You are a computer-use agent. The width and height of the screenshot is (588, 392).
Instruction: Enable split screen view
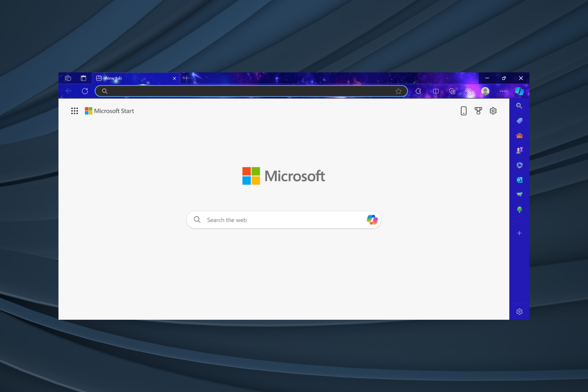pos(436,91)
